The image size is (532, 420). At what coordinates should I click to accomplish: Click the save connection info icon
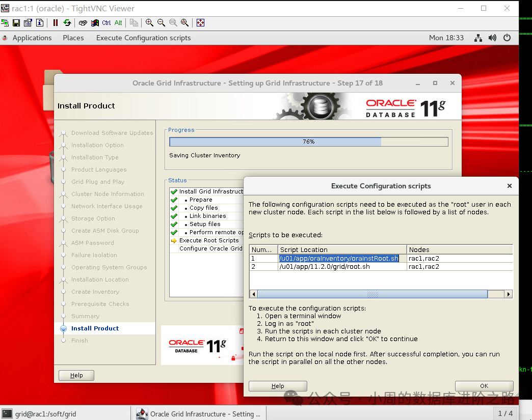coord(16,23)
